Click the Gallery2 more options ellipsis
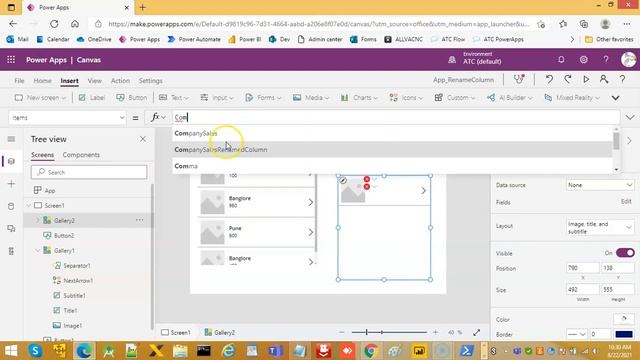 (x=140, y=220)
